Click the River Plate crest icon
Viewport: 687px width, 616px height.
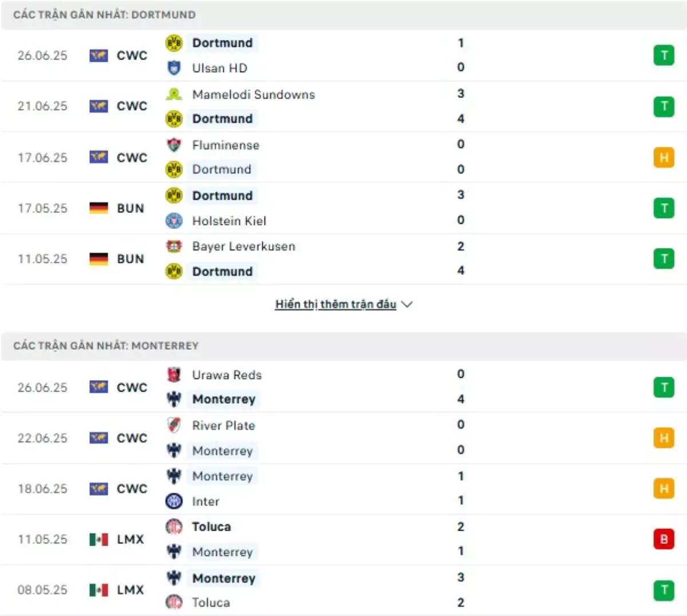click(173, 425)
